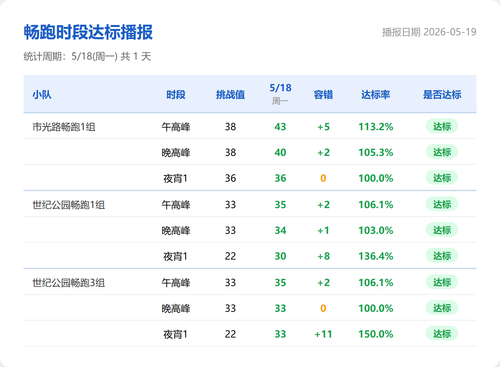Click 106.1% in the 世纪公园畅跑1组 row

(x=376, y=205)
